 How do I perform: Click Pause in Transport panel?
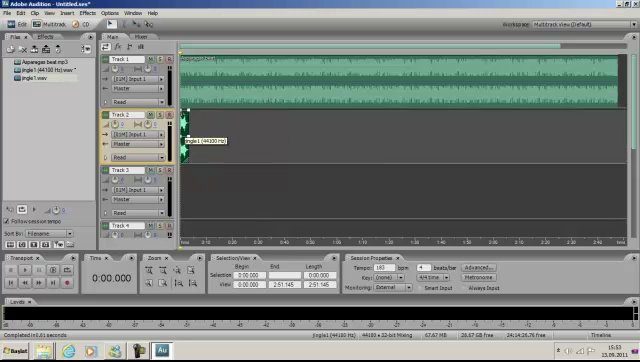(39, 270)
